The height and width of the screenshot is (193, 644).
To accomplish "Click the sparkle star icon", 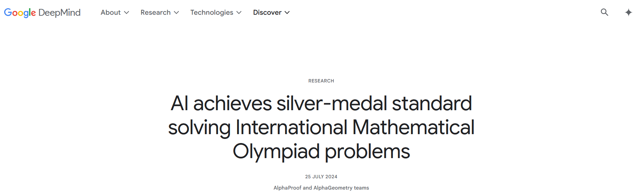I will pos(628,12).
